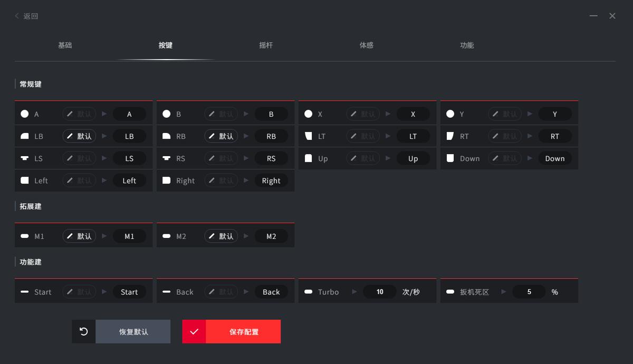
Task: Click the capsule icon on the Turbo row
Action: [309, 291]
